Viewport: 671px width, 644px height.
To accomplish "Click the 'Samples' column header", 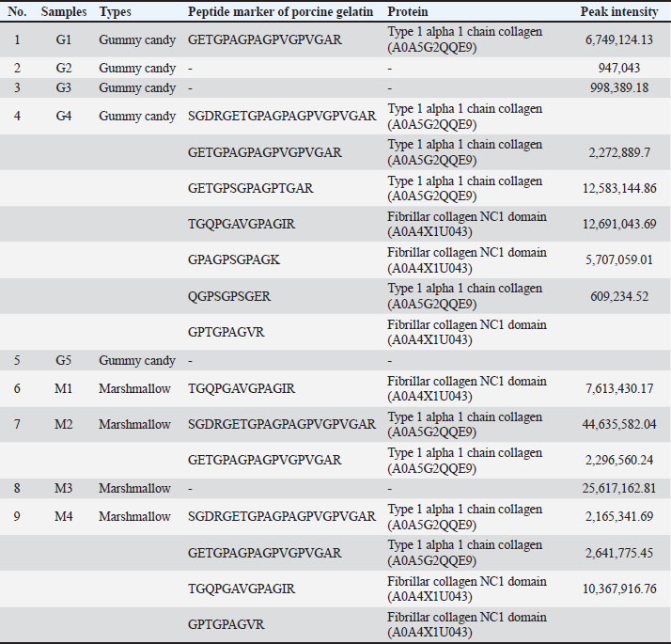I will point(64,11).
